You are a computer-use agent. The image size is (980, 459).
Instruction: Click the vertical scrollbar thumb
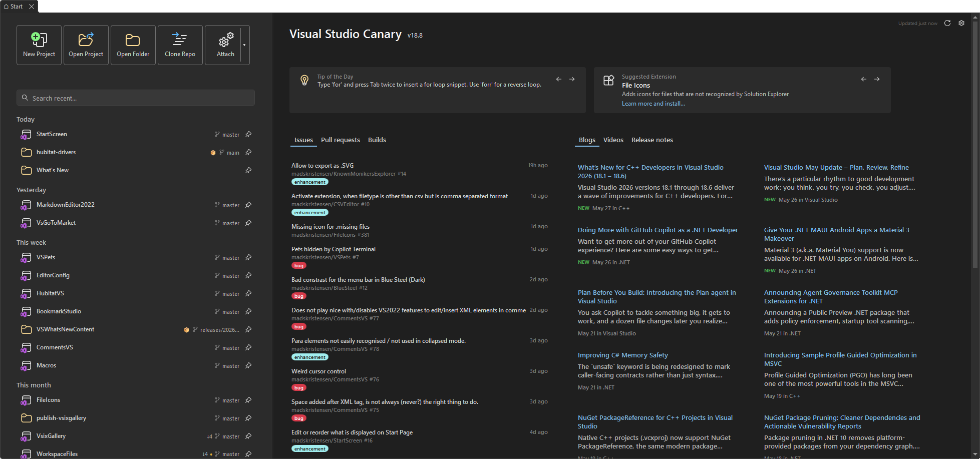975,144
